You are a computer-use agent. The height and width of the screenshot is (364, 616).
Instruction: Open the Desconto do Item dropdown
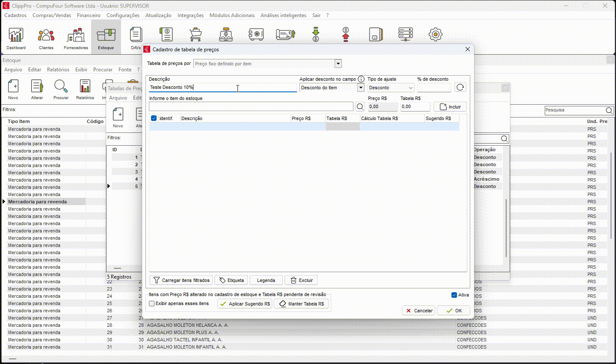(361, 88)
